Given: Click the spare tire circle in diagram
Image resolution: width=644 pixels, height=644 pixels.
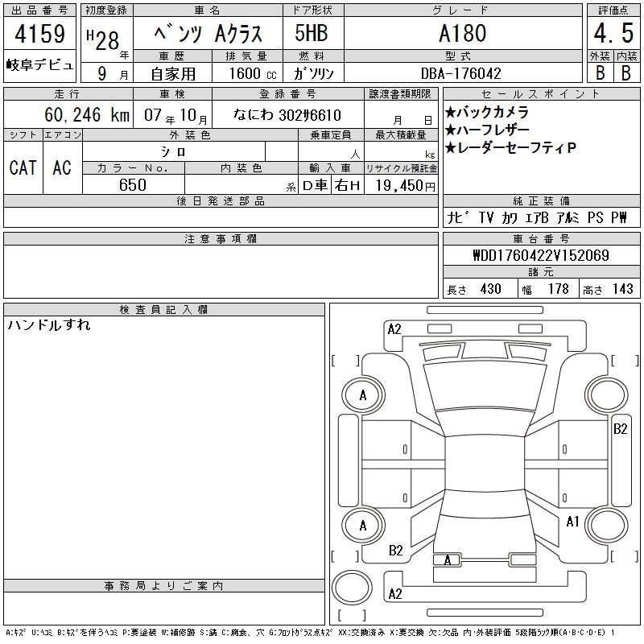Looking at the screenshot, I should pyautogui.click(x=349, y=586).
